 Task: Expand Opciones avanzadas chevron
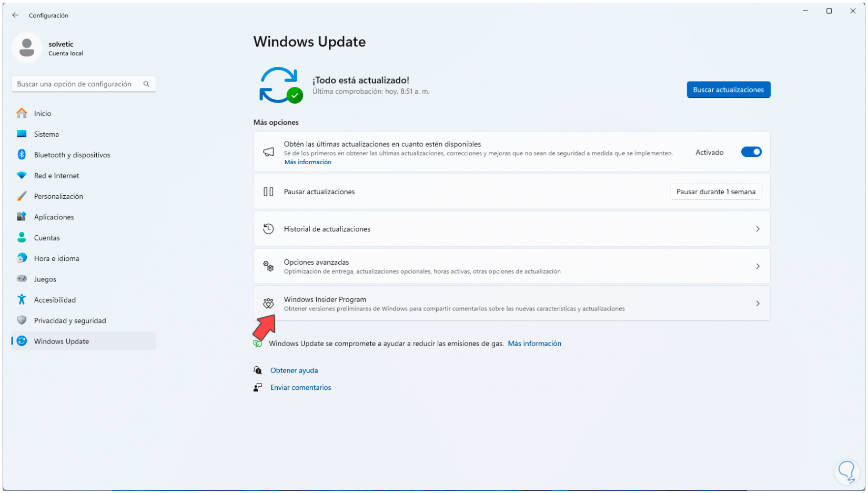(758, 266)
